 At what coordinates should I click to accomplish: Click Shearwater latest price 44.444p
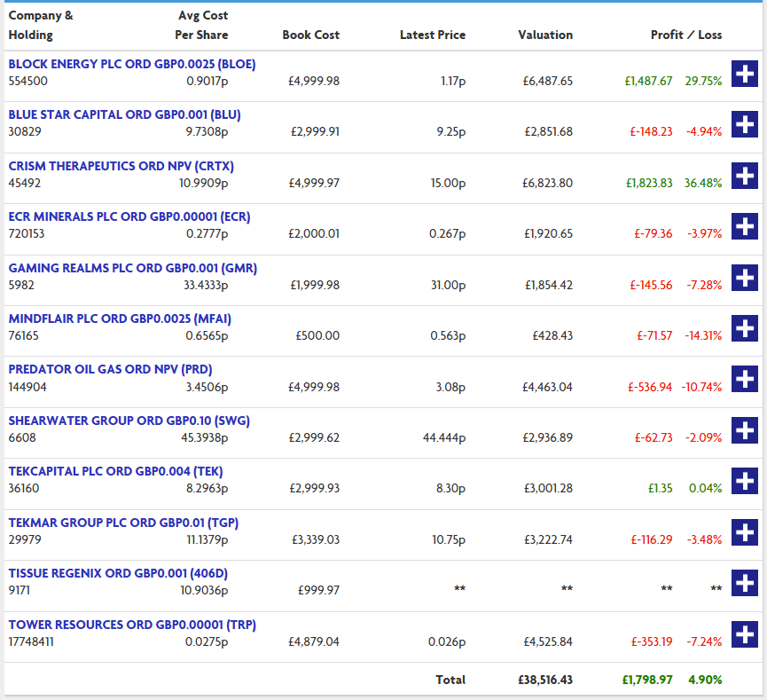pyautogui.click(x=444, y=437)
